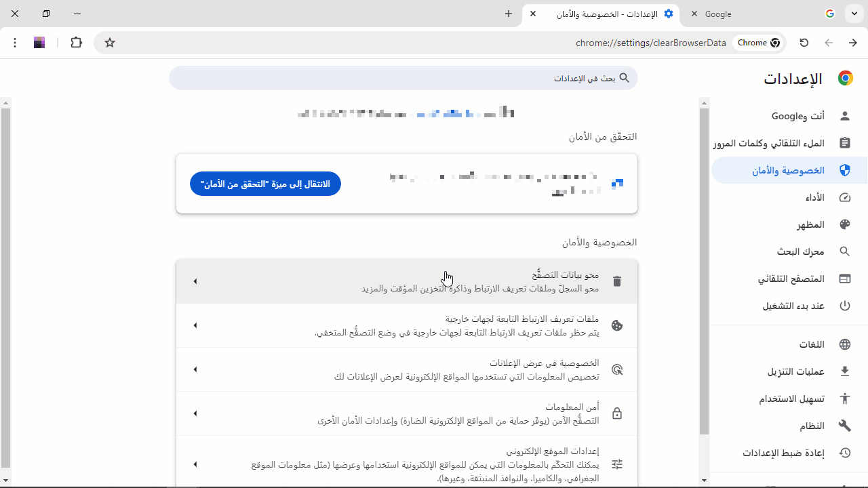
Task: Open the tab search dropdown arrow
Action: [x=854, y=14]
